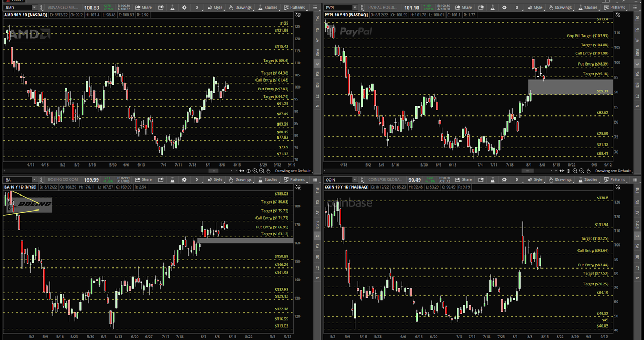
Task: Open the PS sidebar tab on BA chart
Action: (317, 246)
